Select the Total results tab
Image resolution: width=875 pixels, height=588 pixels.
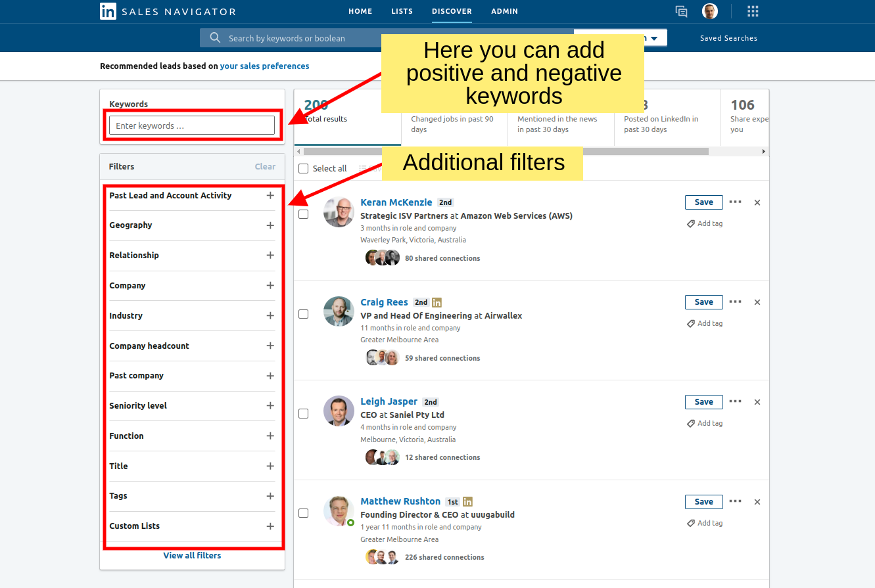coord(347,117)
